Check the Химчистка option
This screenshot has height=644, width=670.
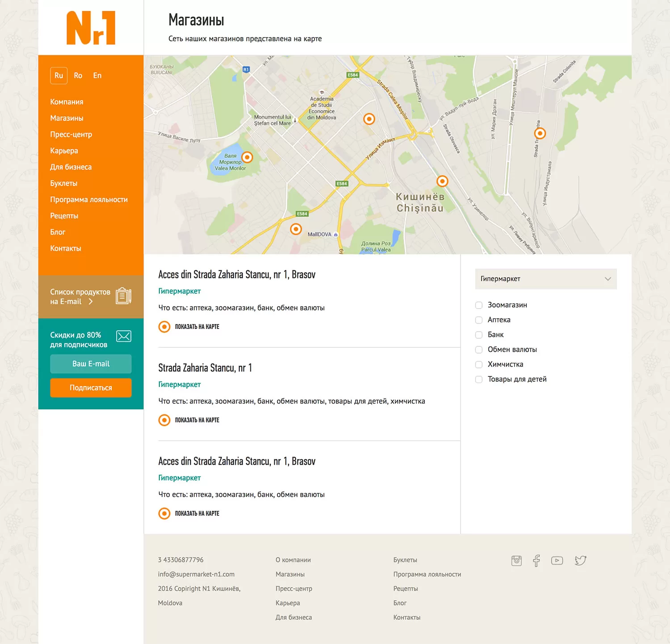pyautogui.click(x=479, y=365)
